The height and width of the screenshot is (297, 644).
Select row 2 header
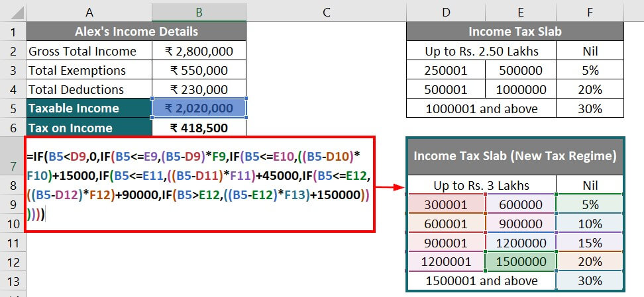[x=13, y=52]
